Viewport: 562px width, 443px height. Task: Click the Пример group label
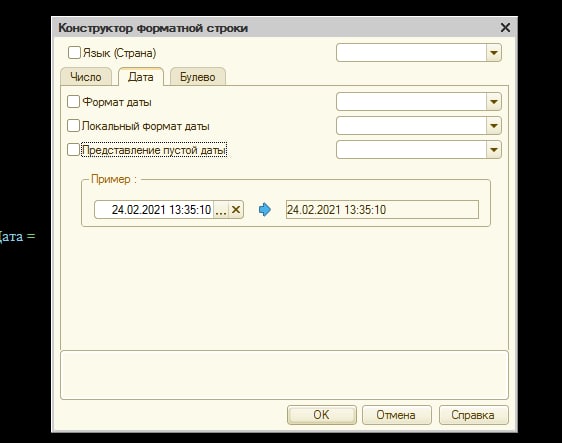coord(114,179)
